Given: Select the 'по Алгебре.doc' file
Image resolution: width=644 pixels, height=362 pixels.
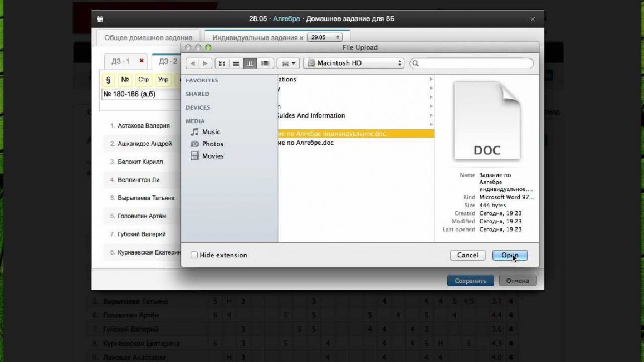Looking at the screenshot, I should click(x=355, y=143).
